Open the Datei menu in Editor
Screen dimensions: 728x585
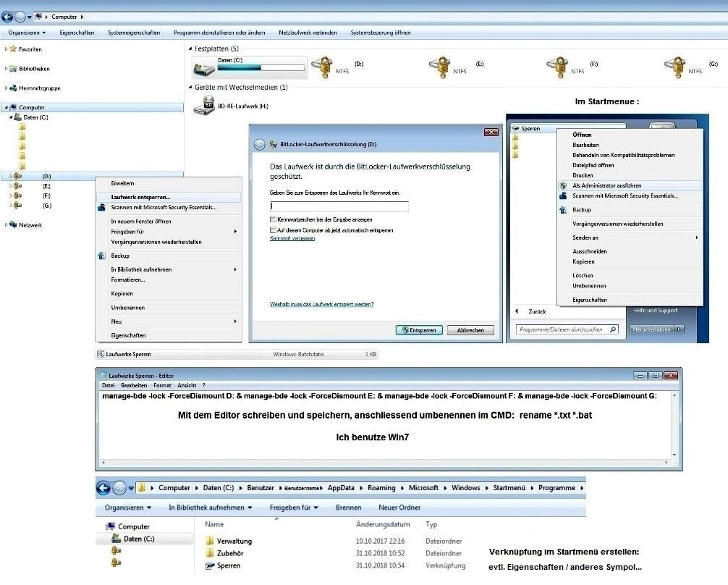point(108,385)
